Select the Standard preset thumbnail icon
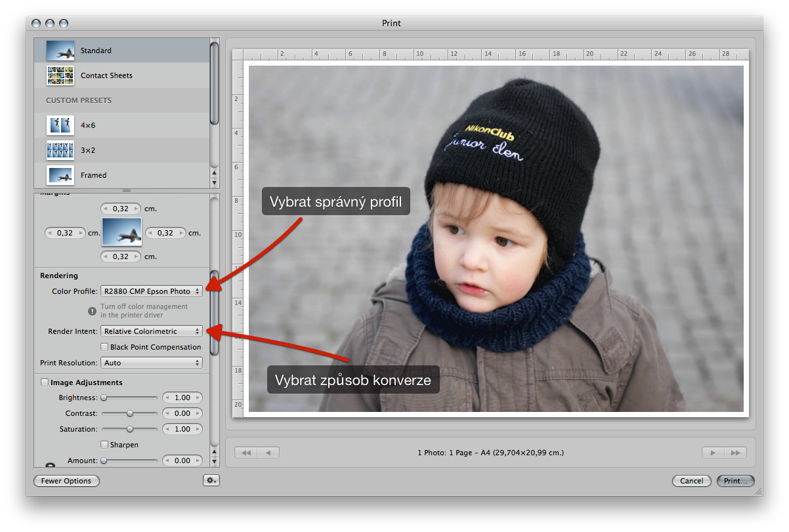Viewport: 789px width, 532px height. (x=60, y=51)
